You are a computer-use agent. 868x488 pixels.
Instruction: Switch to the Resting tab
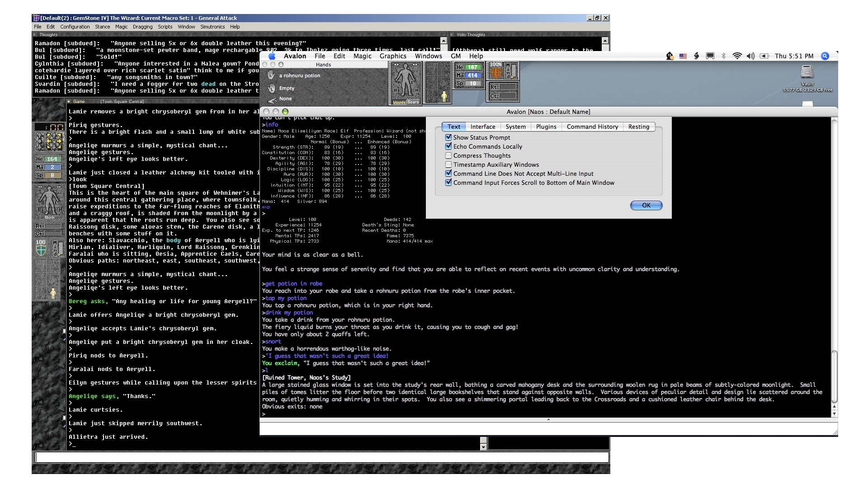638,127
